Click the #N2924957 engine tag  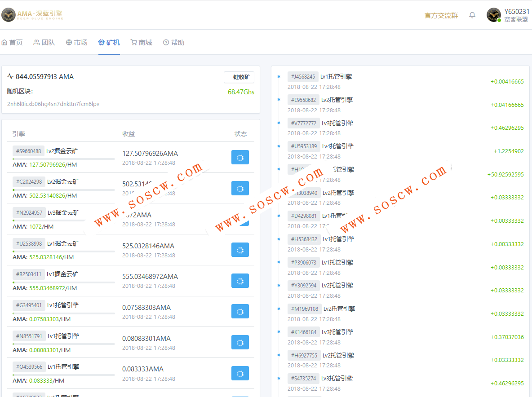click(29, 212)
